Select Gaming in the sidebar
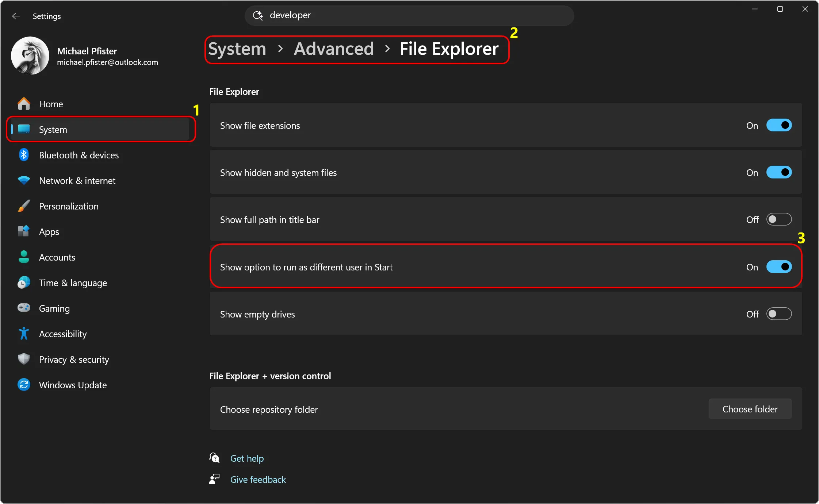This screenshot has height=504, width=819. tap(101, 308)
